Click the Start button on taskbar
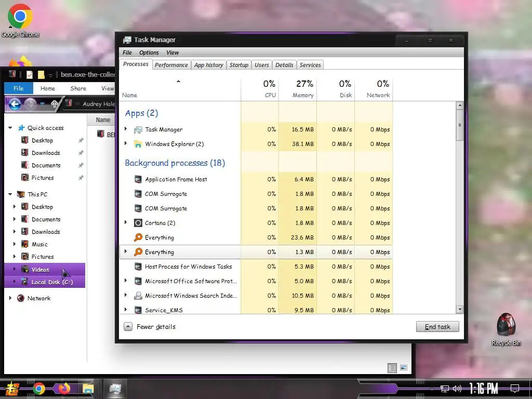The width and height of the screenshot is (532, 399). 12,389
